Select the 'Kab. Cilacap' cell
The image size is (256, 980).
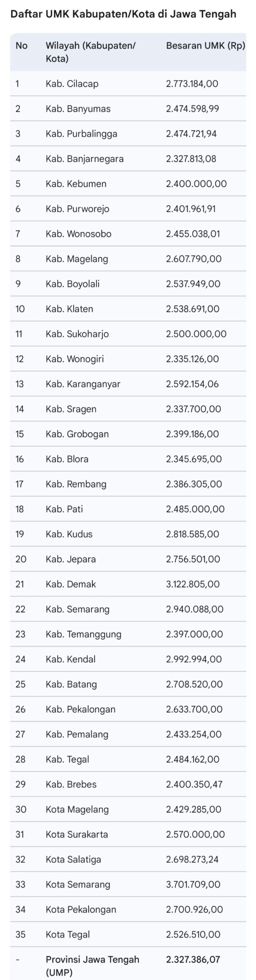(x=72, y=84)
